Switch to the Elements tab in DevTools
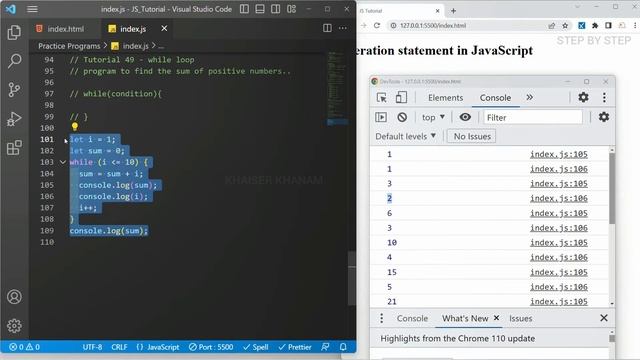Image resolution: width=640 pixels, height=360 pixels. pos(445,98)
